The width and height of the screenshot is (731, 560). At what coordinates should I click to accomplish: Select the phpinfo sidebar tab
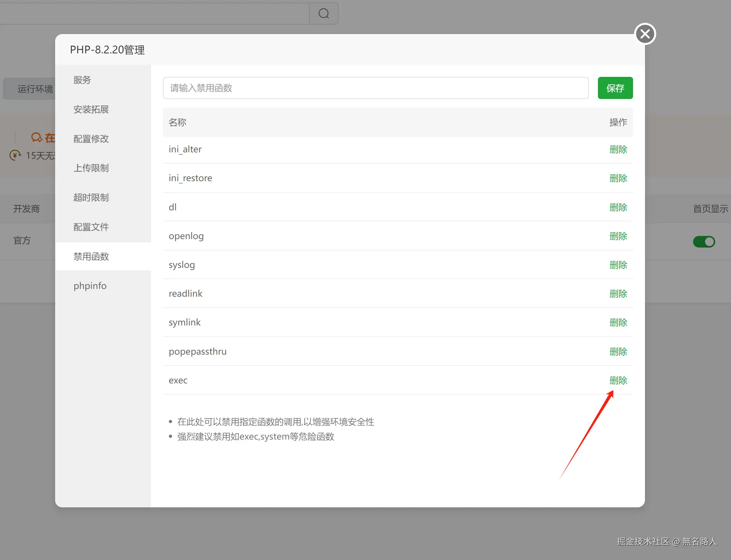[x=90, y=286]
